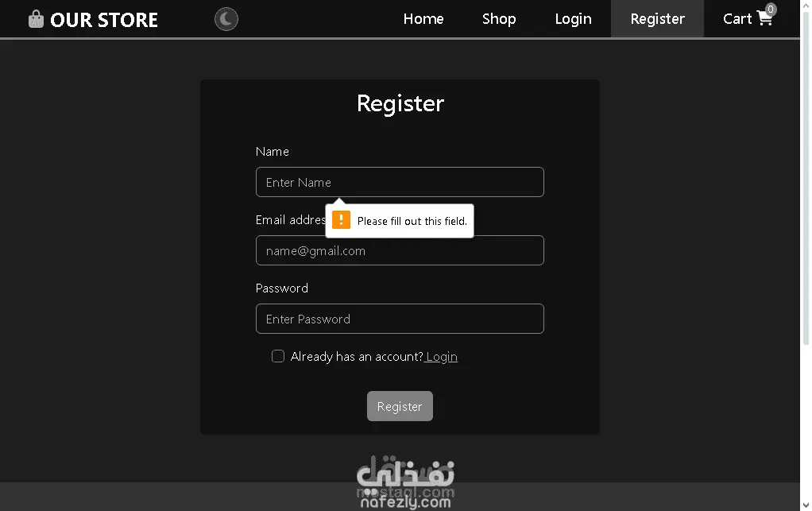Click the shopping bag logo icon
The height and width of the screenshot is (511, 812).
click(36, 19)
